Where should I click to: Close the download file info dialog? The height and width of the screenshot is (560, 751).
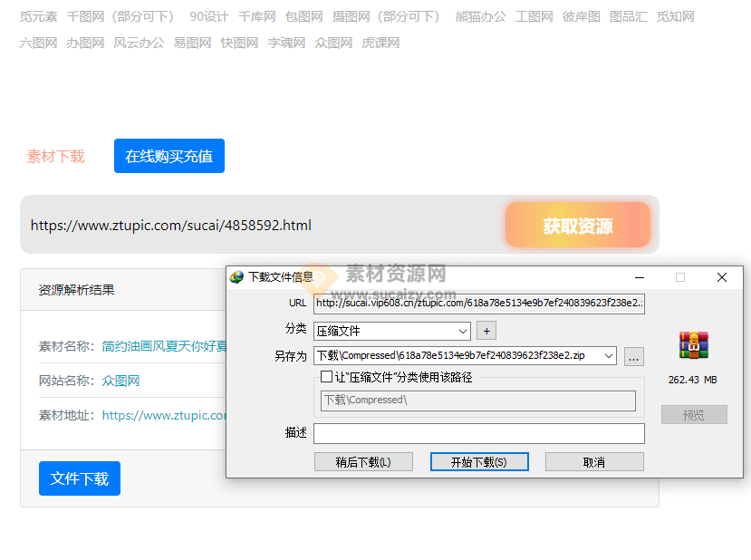pos(722,277)
